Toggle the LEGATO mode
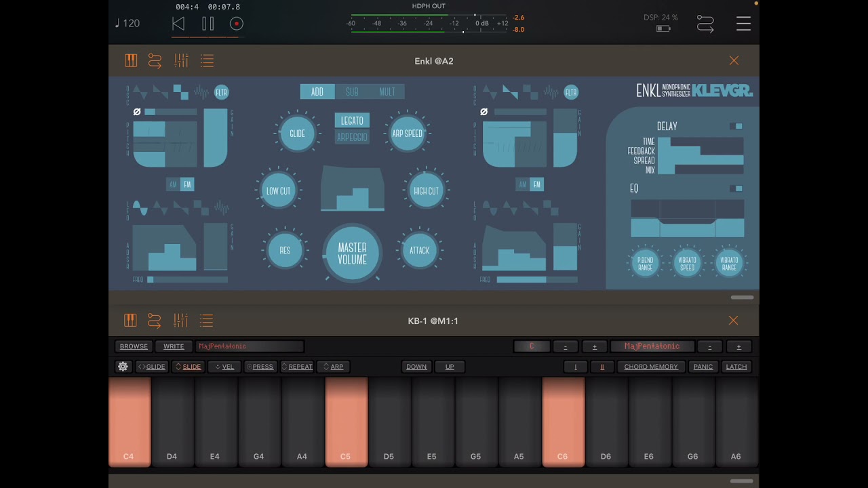Viewport: 868px width, 488px height. click(x=352, y=121)
